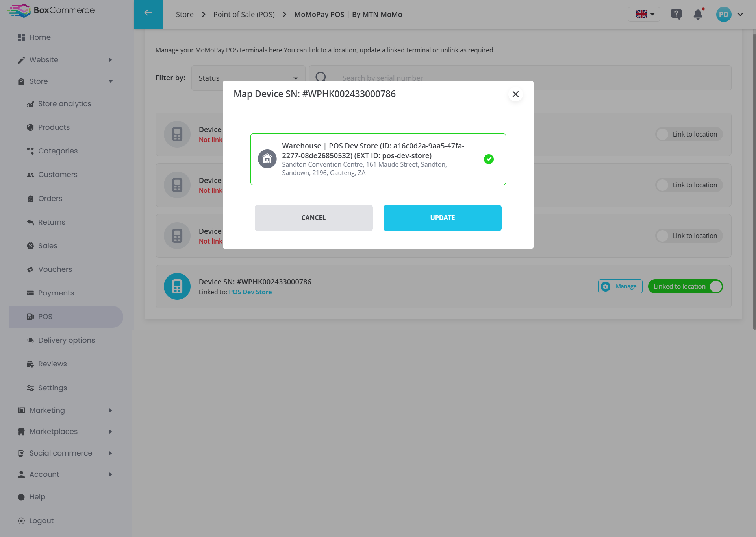The image size is (756, 537).
Task: Expand the Social commerce submenu arrow
Action: (111, 453)
